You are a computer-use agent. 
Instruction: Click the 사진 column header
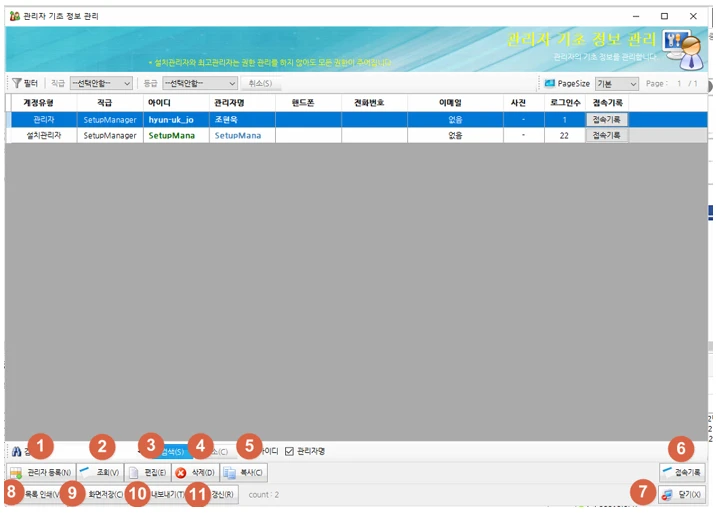pyautogui.click(x=524, y=103)
